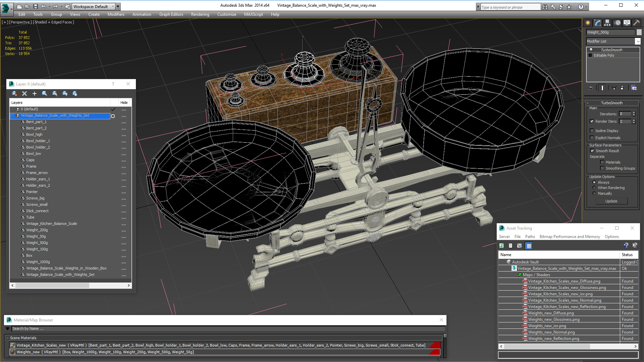Click Tree View icon in Asset Tracking
Image resolution: width=644 pixels, height=362 pixels.
click(519, 246)
